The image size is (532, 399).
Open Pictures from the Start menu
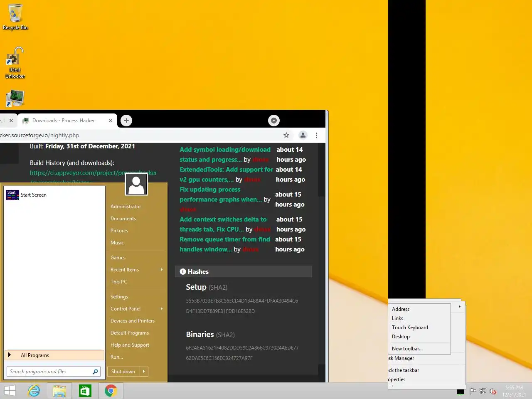[119, 231]
